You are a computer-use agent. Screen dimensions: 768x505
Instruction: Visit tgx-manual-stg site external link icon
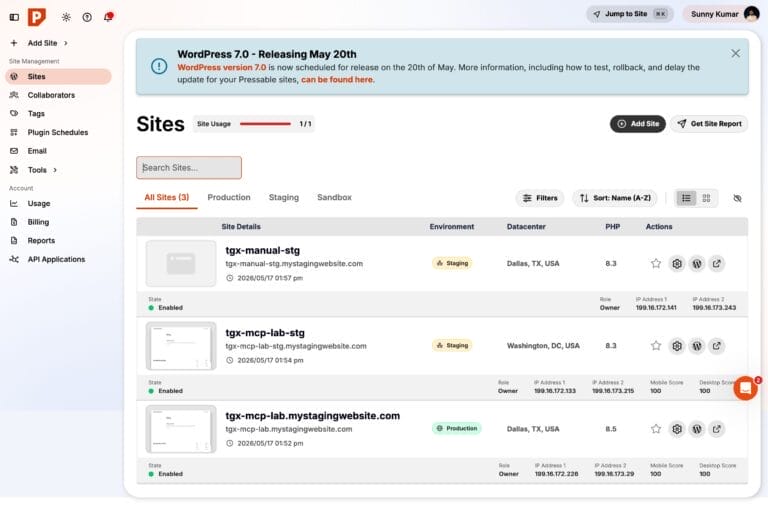pyautogui.click(x=717, y=264)
